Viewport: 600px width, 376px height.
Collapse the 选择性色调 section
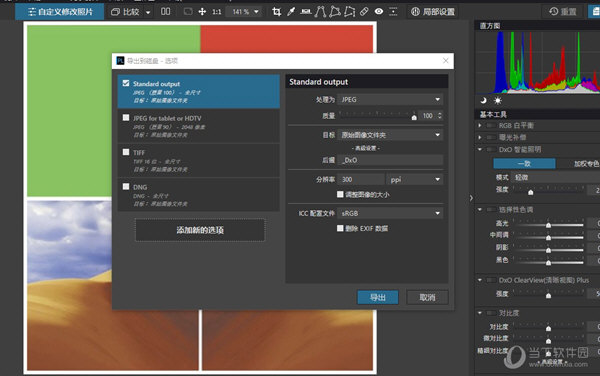coord(480,210)
